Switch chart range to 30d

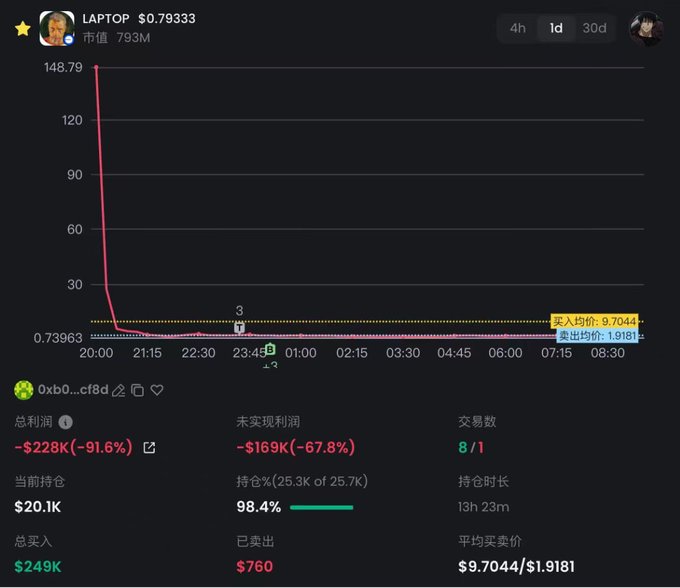(594, 28)
